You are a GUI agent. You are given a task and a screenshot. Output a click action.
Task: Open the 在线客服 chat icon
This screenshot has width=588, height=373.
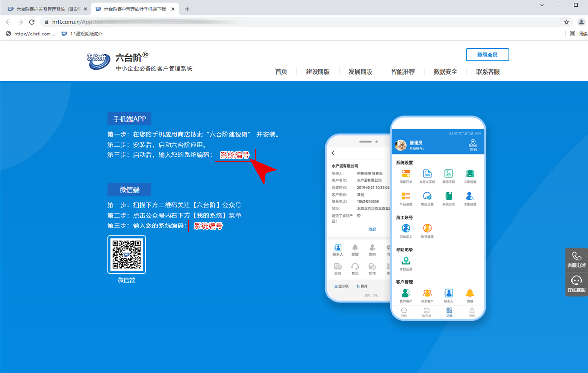tap(576, 281)
